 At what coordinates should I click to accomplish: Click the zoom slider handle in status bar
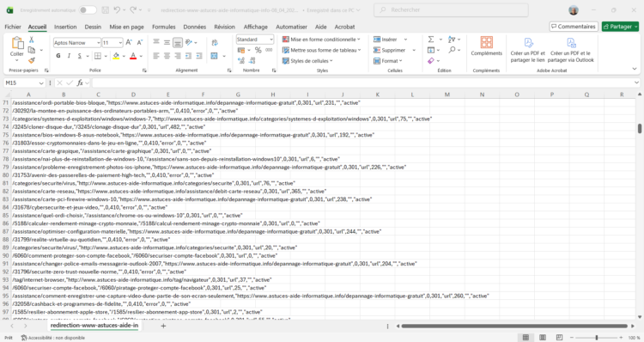tap(597, 338)
